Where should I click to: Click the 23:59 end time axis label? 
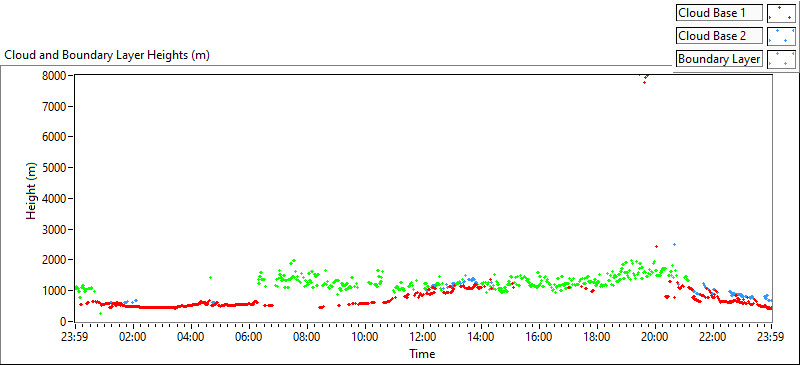pos(771,337)
